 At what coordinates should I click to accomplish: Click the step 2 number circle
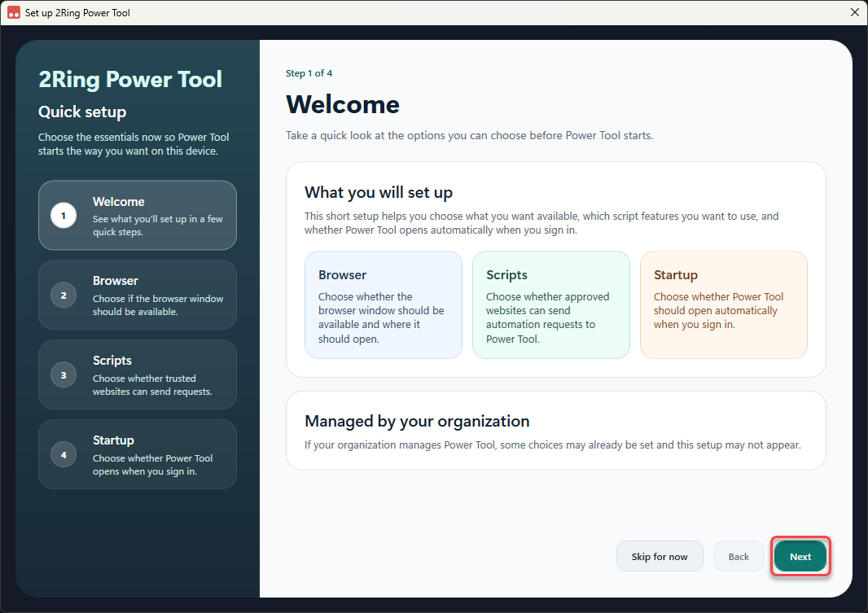[x=64, y=296]
